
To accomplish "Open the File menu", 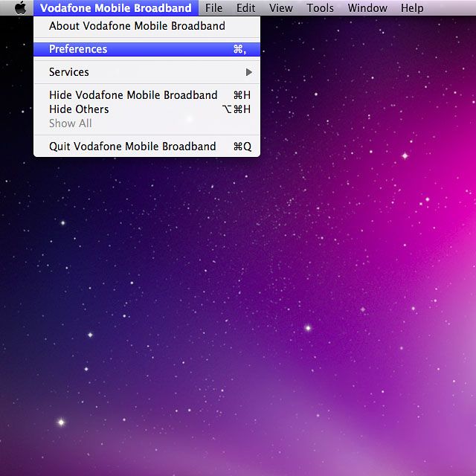I will (x=213, y=8).
